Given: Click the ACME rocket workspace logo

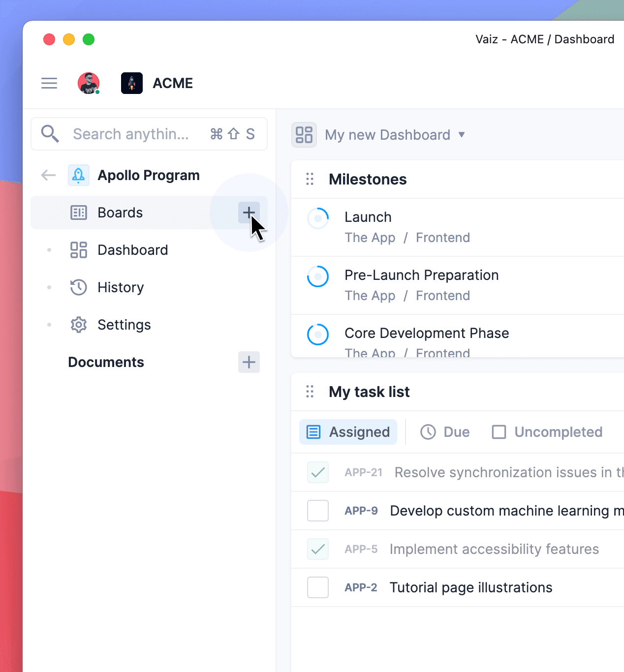Looking at the screenshot, I should 132,83.
